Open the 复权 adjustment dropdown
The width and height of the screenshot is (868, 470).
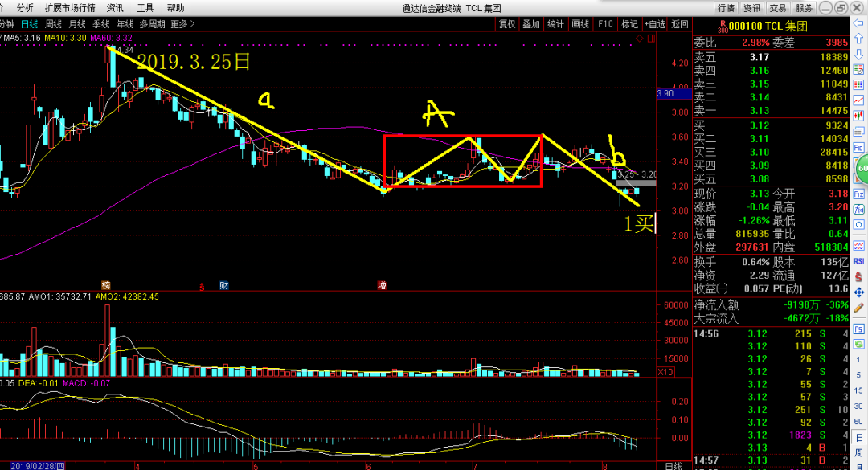tap(507, 24)
